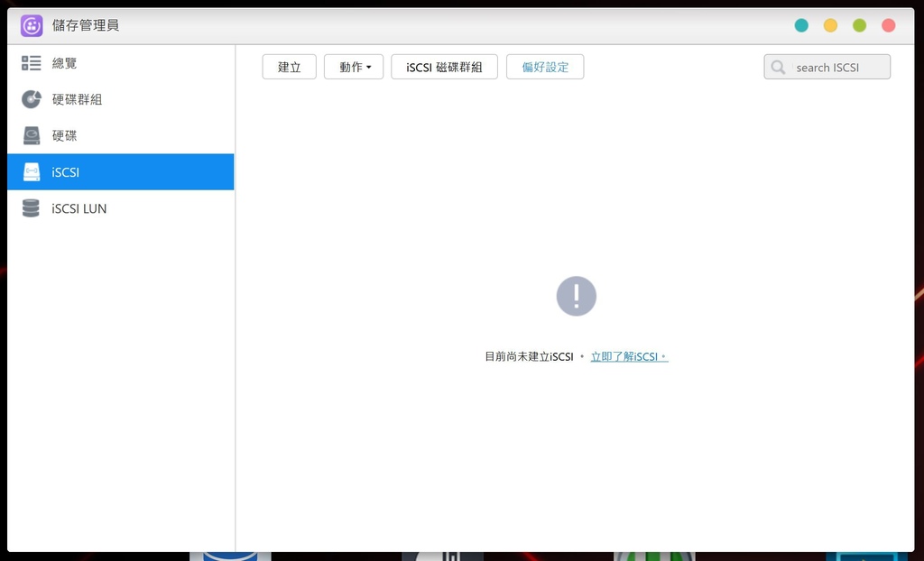Follow the 立即了解iSCSI link
924x561 pixels.
[x=629, y=356]
